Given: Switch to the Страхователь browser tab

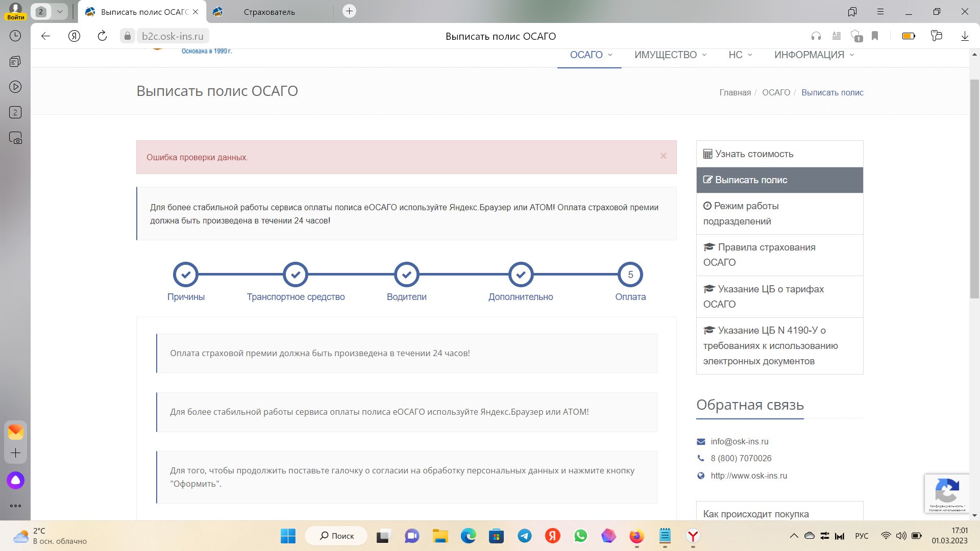Looking at the screenshot, I should [269, 12].
